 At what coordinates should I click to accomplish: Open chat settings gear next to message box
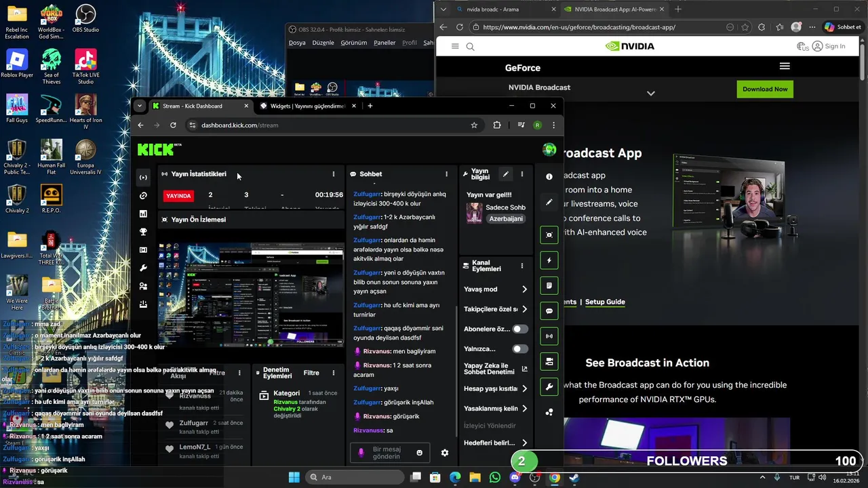point(445,453)
